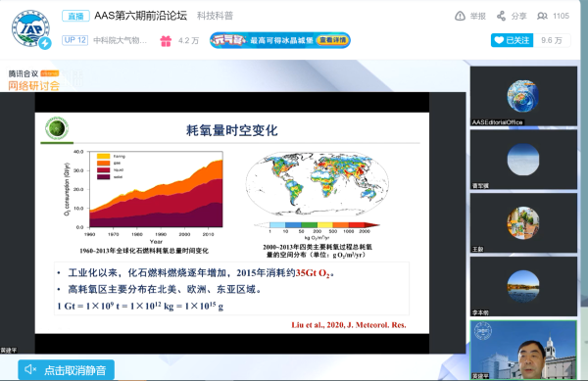Click the 直播 live status tag
The width and height of the screenshot is (588, 381).
point(75,16)
